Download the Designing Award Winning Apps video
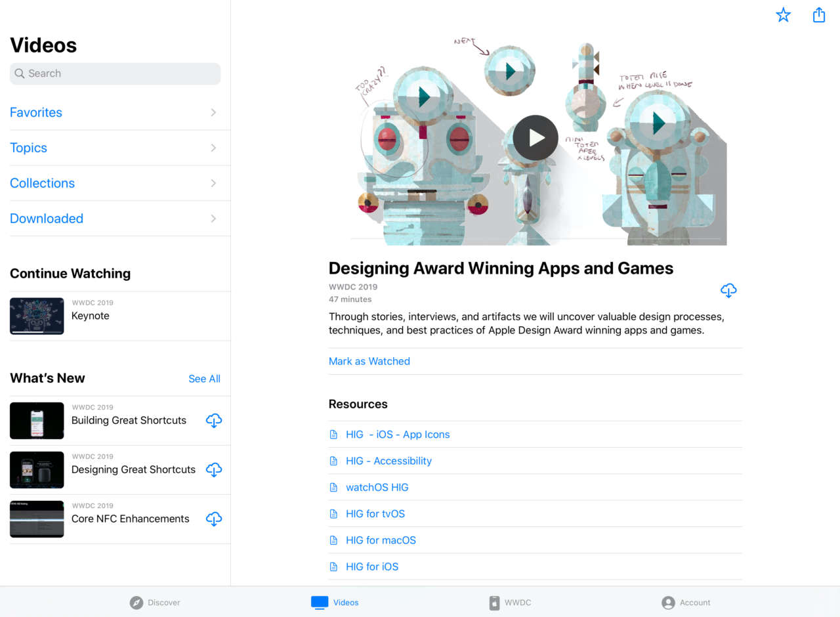Viewport: 840px width, 617px height. 728,290
